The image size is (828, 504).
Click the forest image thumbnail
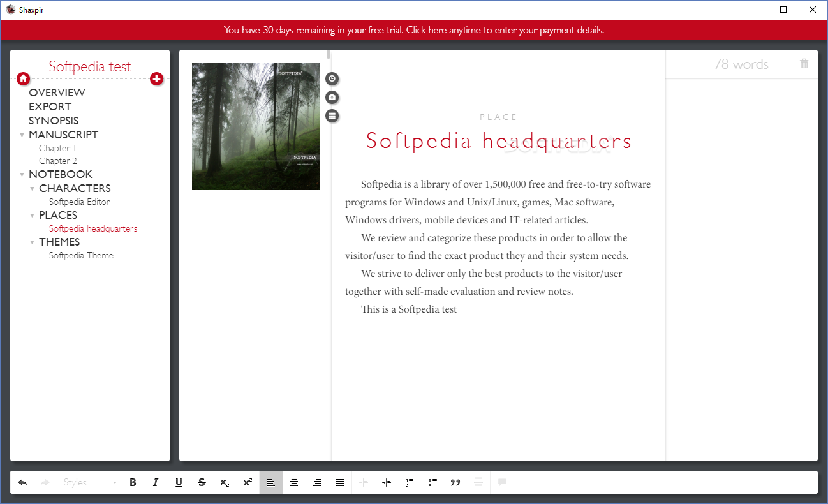pos(256,126)
